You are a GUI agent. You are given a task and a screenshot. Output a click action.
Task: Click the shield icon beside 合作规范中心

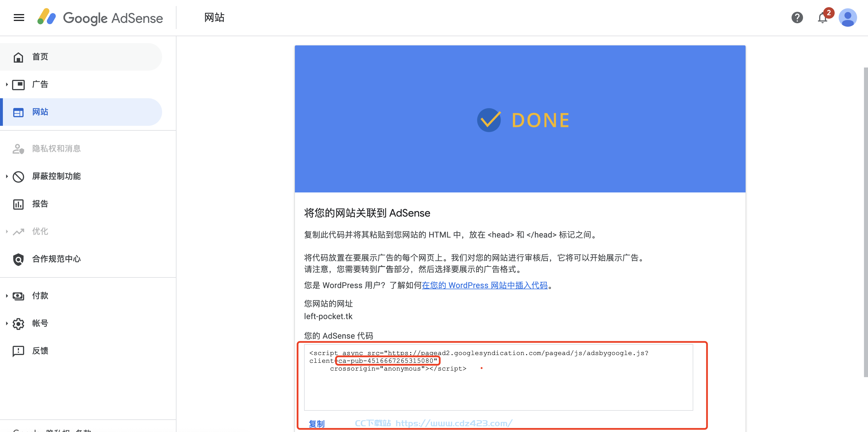(x=18, y=259)
